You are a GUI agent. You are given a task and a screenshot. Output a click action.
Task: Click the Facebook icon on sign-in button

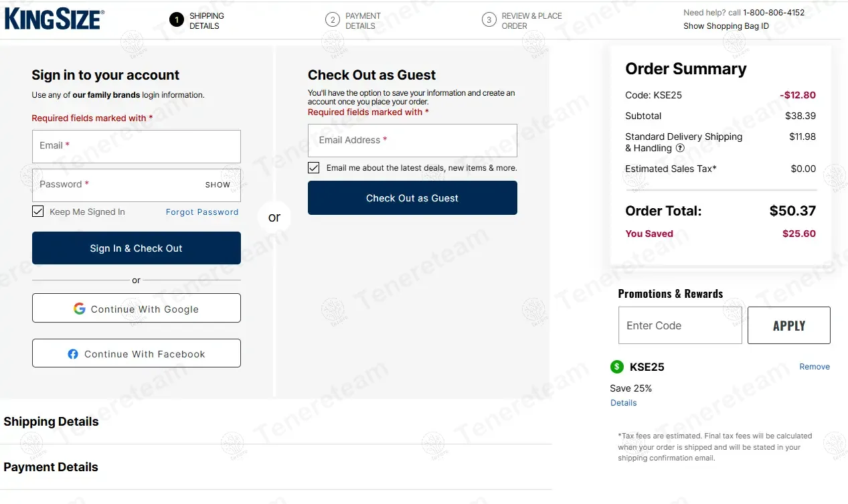[x=73, y=354]
